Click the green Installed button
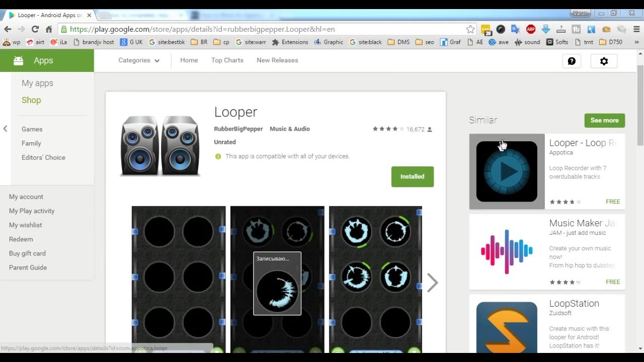 (x=413, y=176)
